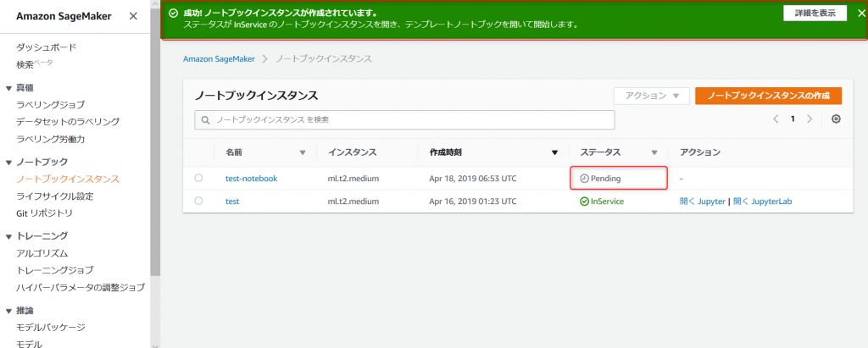Select ノートブックインスタンス in sidebar
Viewport: 868px width, 348px height.
tap(68, 179)
